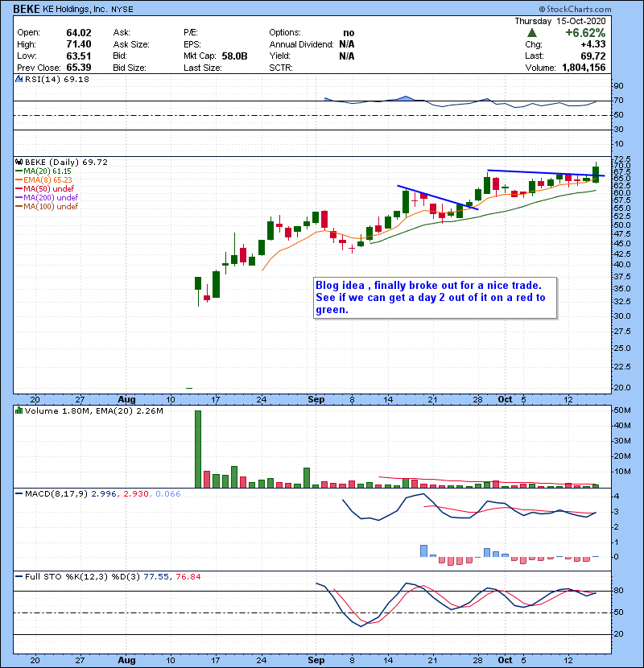Click the Low value 63.51
The image size is (644, 668).
(79, 56)
